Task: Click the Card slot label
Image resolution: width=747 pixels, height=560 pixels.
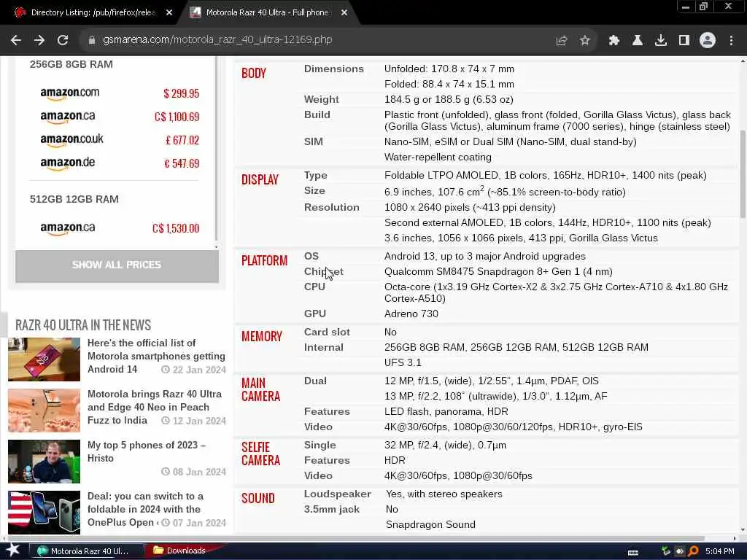Action: point(327,332)
